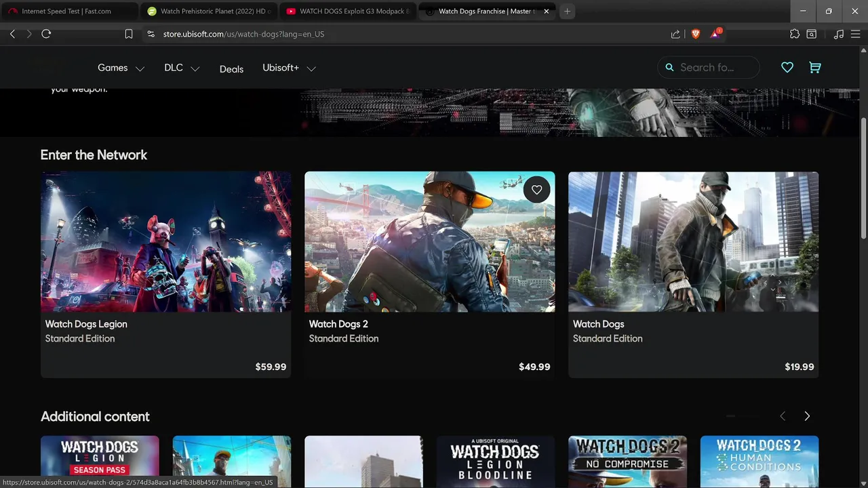The width and height of the screenshot is (868, 488).
Task: Open the browser hamburger menu
Action: (x=855, y=34)
